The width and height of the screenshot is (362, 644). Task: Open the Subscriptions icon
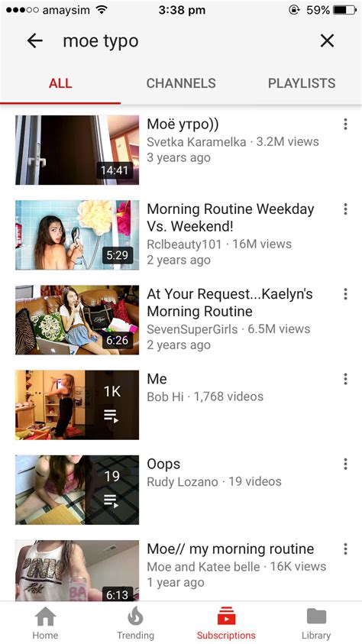[x=226, y=616]
